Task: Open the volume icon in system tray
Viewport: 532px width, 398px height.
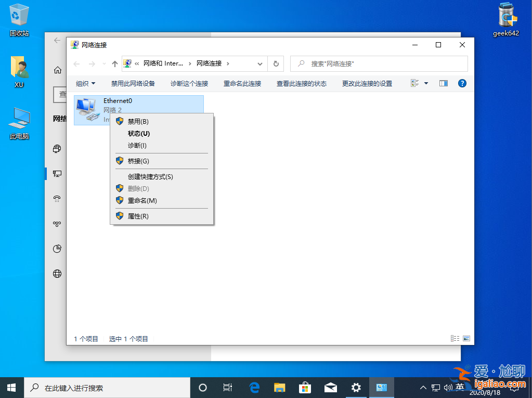Action: (x=447, y=388)
